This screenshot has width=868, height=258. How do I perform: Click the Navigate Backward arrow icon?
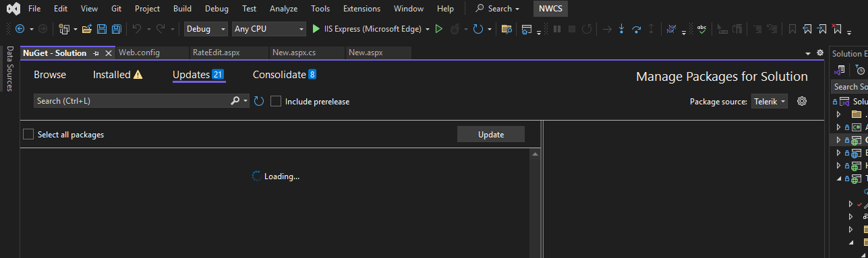coord(20,29)
